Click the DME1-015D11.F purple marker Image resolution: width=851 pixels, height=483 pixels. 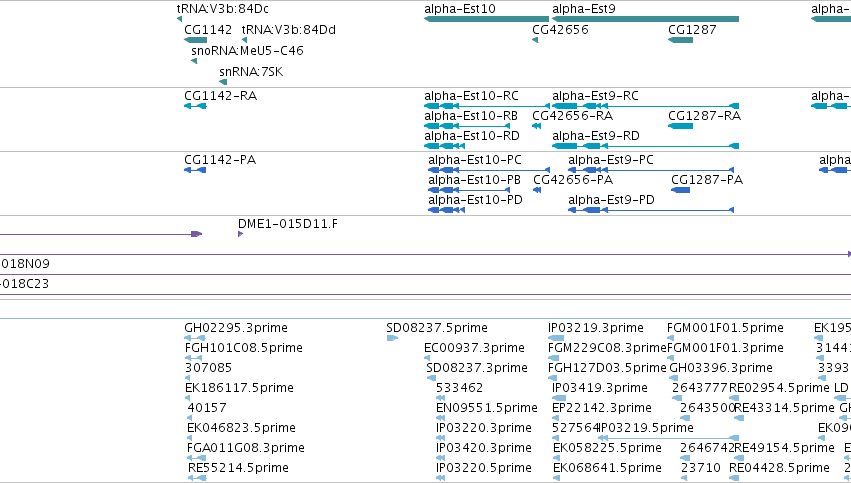(240, 234)
